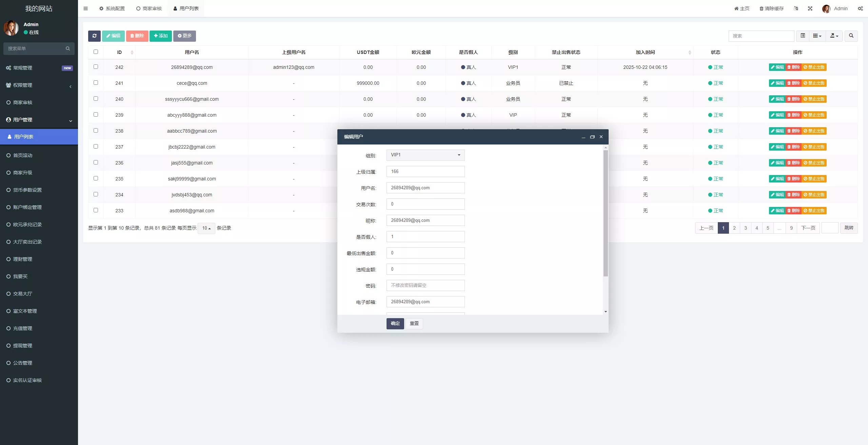The height and width of the screenshot is (445, 868).
Task: Click the magnifier search button beside table tools
Action: pos(851,36)
